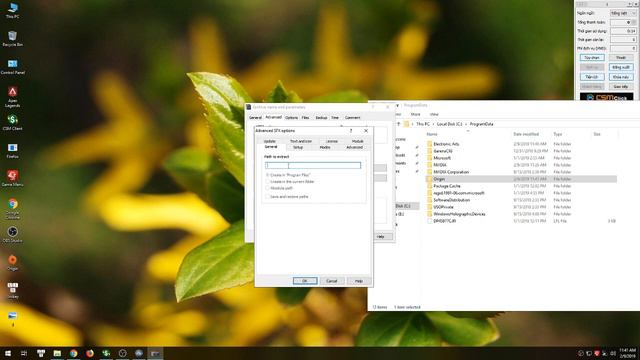Open the Module tab in SFX options
640x360 pixels.
[x=358, y=141]
